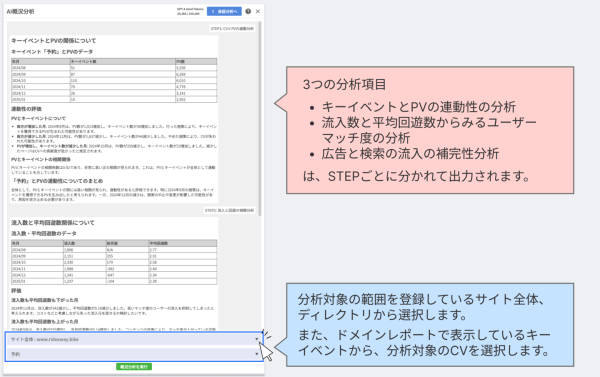Viewport: 600px width, 377px height.
Task: Click heading 「予約」とPVの連動性についてのまとめ
Action: (x=57, y=181)
